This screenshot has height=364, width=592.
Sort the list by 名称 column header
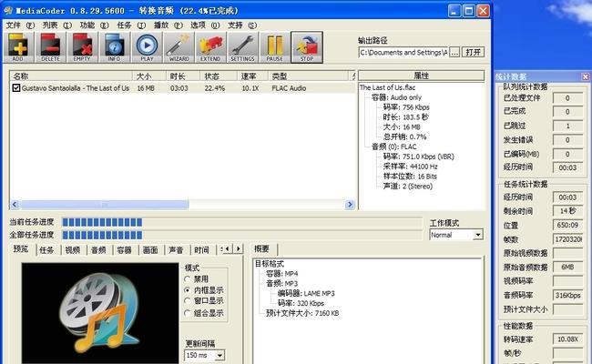tap(71, 76)
